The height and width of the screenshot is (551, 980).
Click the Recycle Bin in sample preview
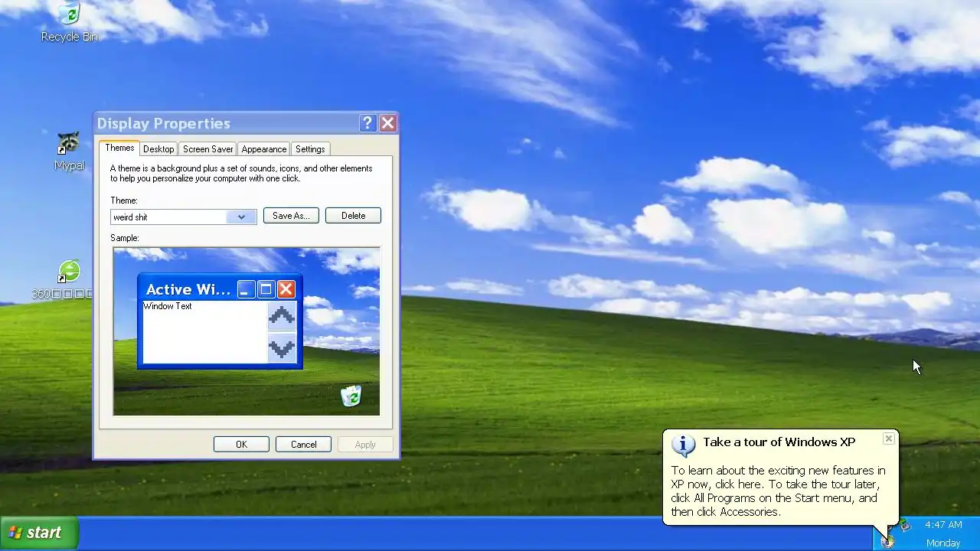tap(351, 396)
